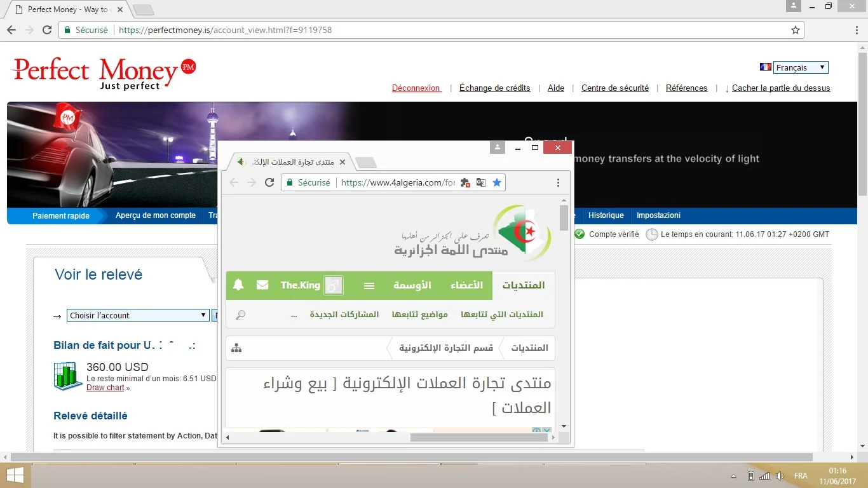
Task: Open the Centre de sécurité link
Action: 615,88
